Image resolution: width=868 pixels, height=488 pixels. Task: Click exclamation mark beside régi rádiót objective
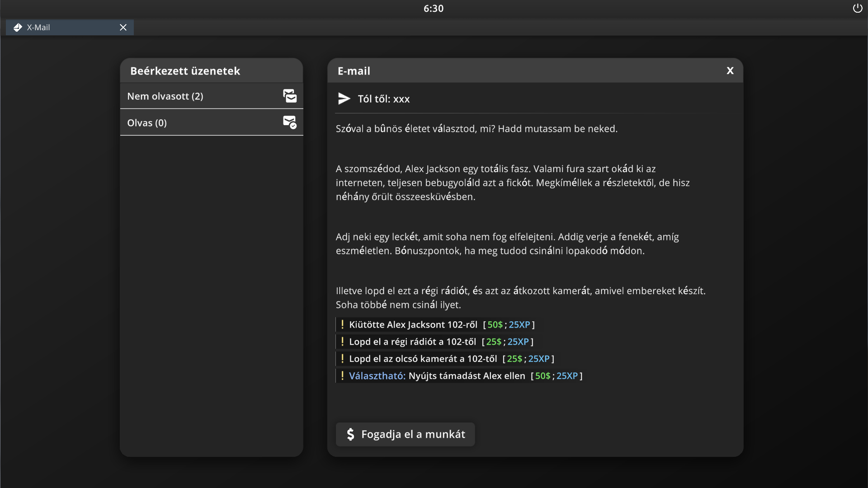(342, 342)
